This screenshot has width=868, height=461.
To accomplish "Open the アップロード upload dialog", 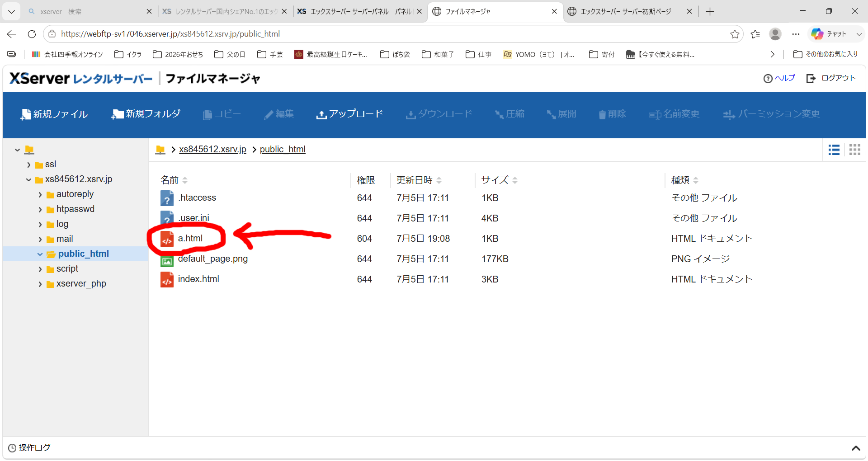I will tap(349, 114).
